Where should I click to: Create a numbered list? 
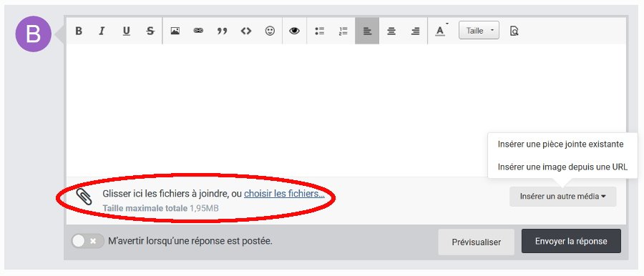(x=343, y=31)
